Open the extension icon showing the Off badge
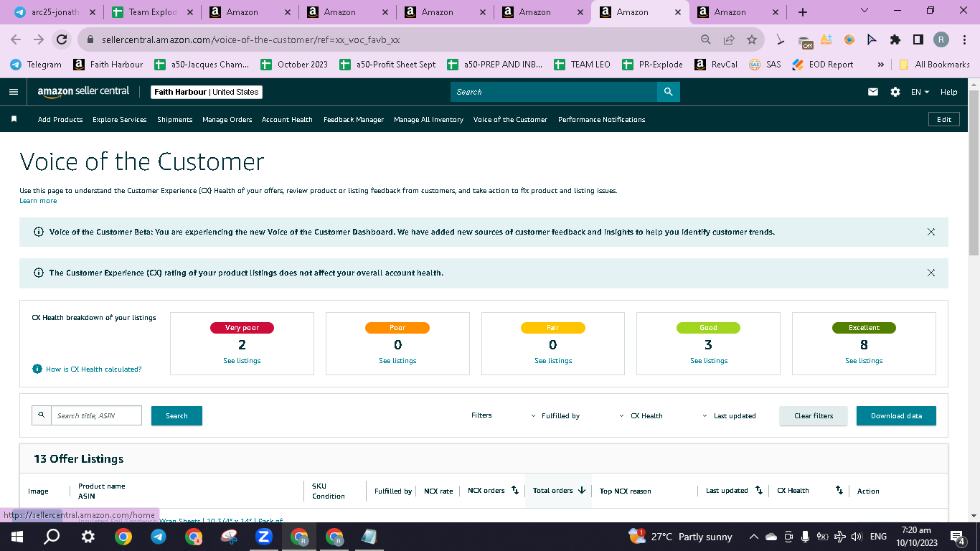This screenshot has height=551, width=980. (x=805, y=41)
